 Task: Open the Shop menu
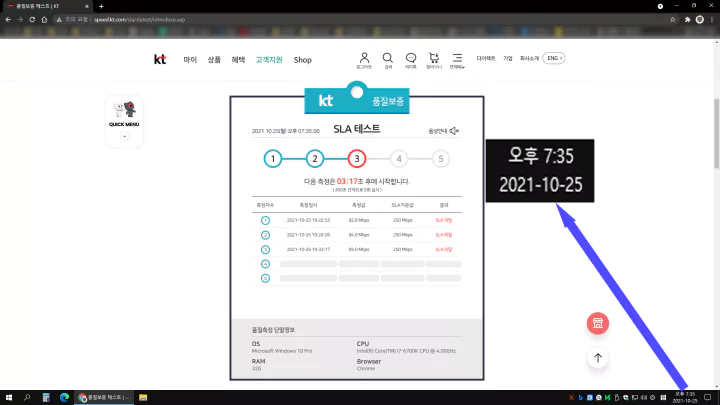[x=303, y=60]
